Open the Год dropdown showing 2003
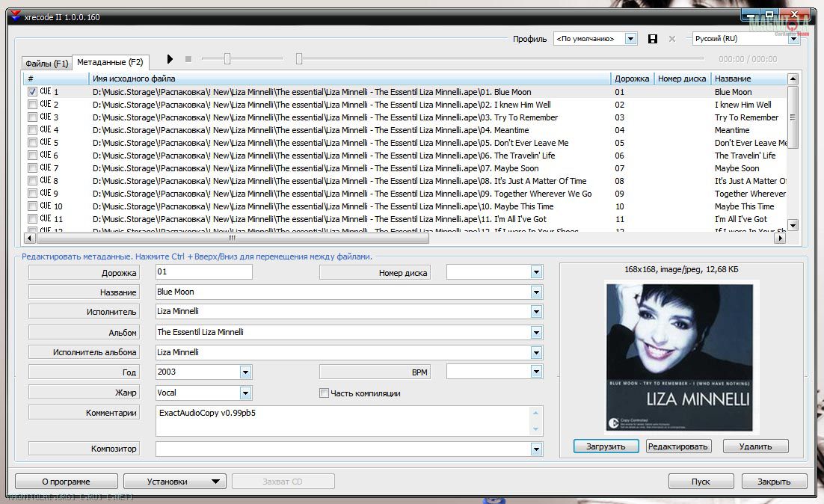 pyautogui.click(x=245, y=372)
